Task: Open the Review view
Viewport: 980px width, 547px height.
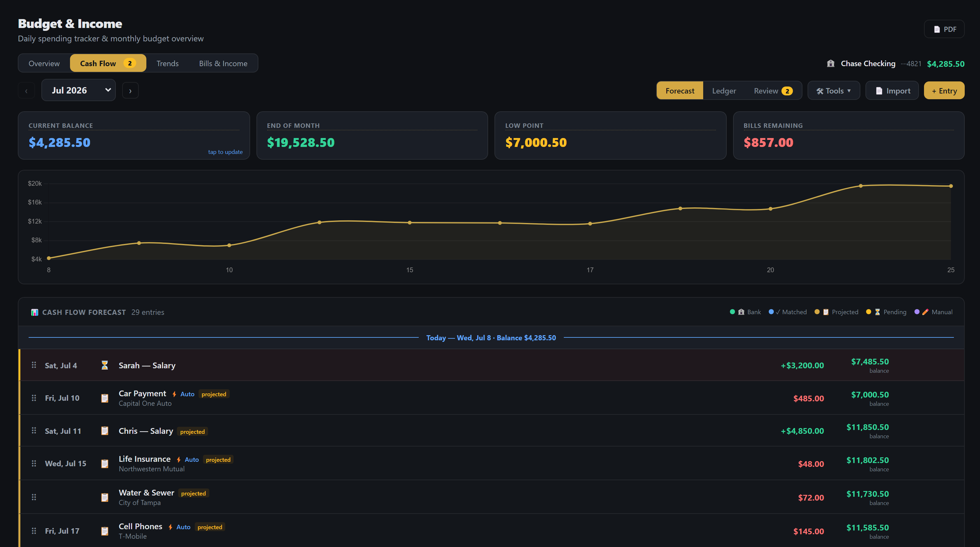Action: (x=773, y=91)
